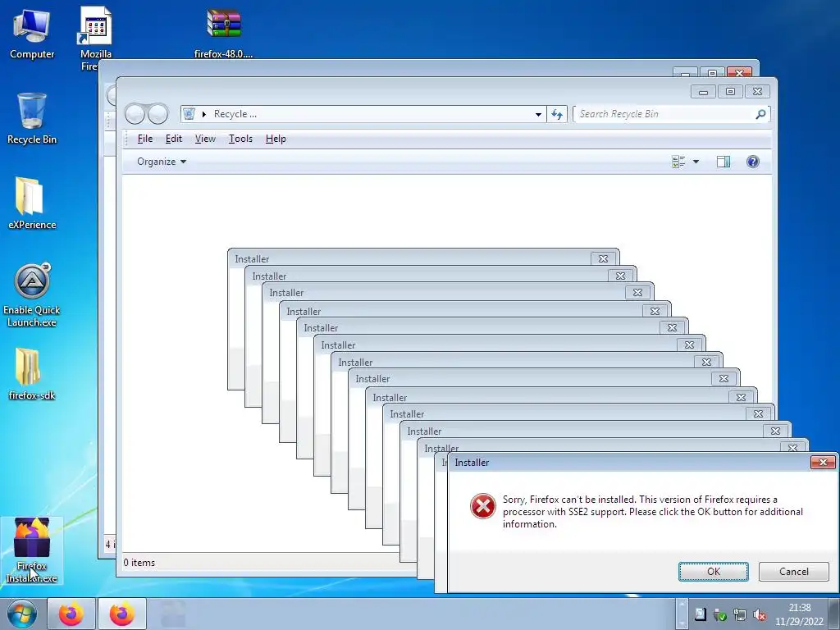Screen dimensions: 840x630
Task: Click the Recycle address path text
Action: pyautogui.click(x=235, y=114)
